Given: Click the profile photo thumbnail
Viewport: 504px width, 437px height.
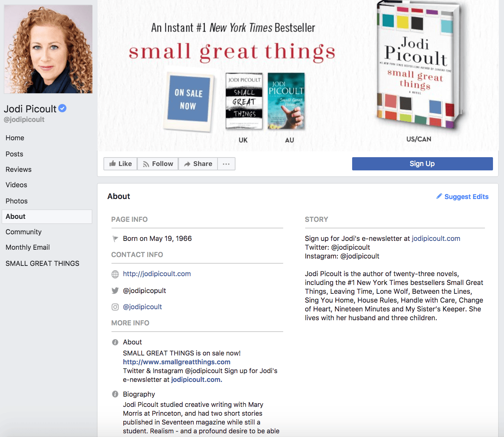Looking at the screenshot, I should coord(48,49).
